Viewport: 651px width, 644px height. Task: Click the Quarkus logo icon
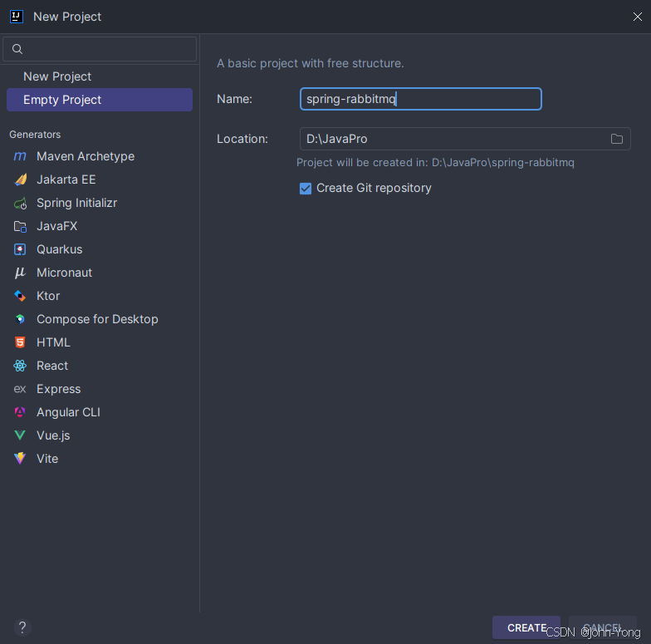coord(20,249)
